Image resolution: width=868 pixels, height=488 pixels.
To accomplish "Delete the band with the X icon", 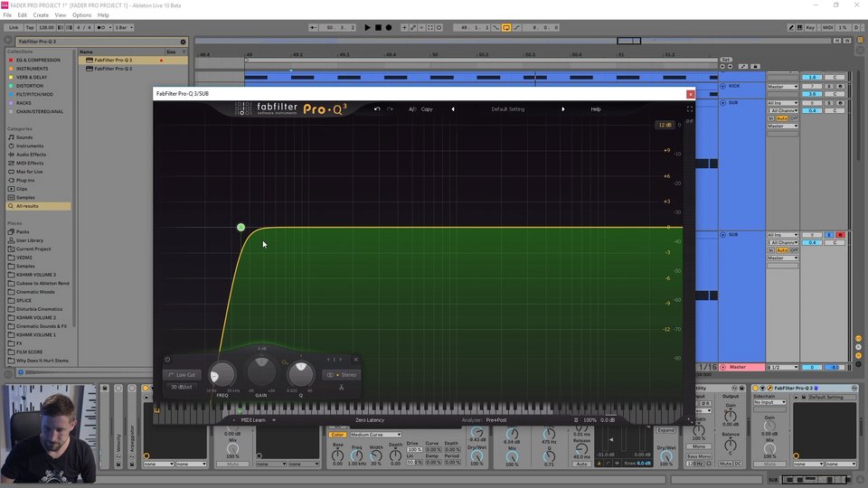I will [356, 359].
